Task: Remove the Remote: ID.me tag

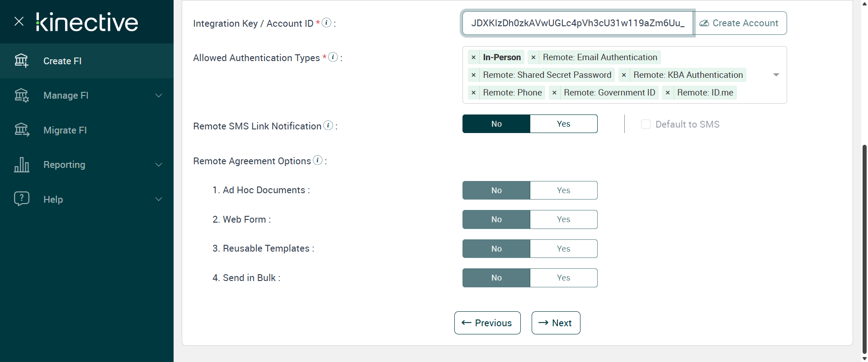Action: pos(668,93)
